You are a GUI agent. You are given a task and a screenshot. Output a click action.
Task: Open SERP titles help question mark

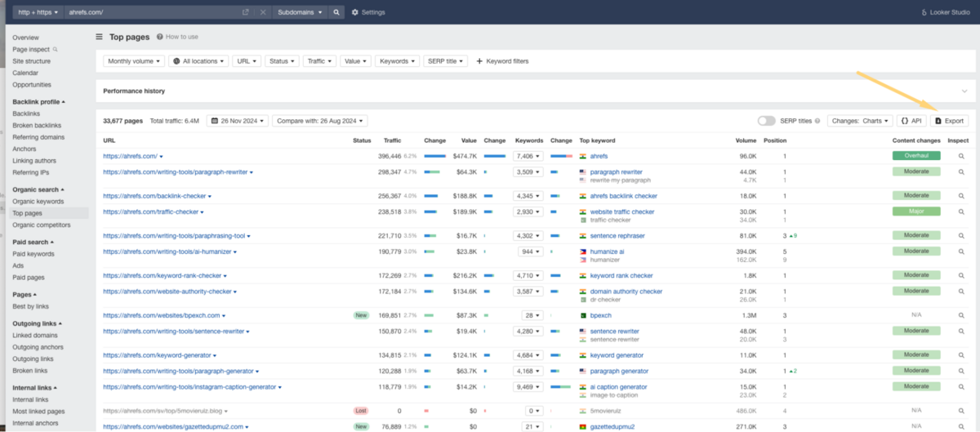[x=817, y=121]
